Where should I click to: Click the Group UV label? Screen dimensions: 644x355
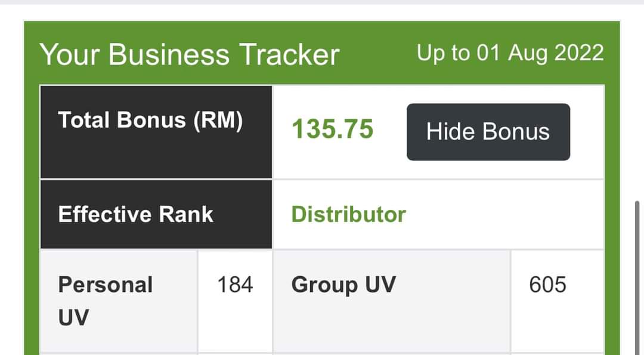343,285
